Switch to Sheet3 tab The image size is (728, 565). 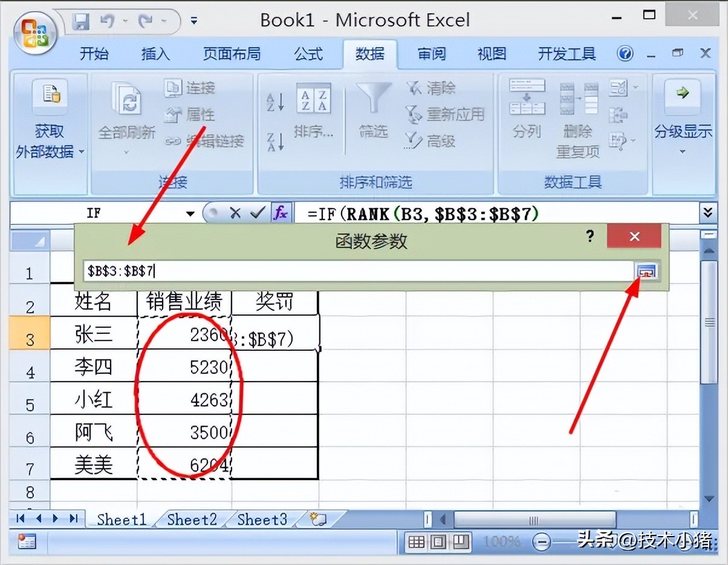pos(262,519)
